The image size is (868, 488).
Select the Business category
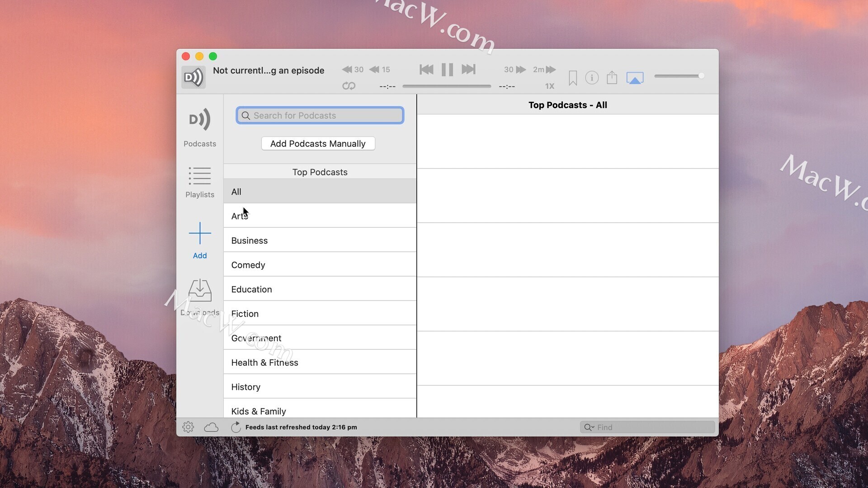tap(320, 240)
